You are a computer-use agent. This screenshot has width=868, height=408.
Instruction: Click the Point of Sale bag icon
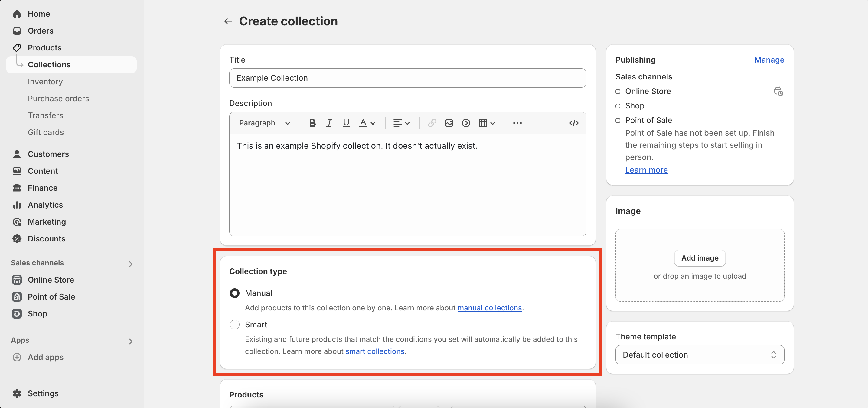pyautogui.click(x=17, y=296)
